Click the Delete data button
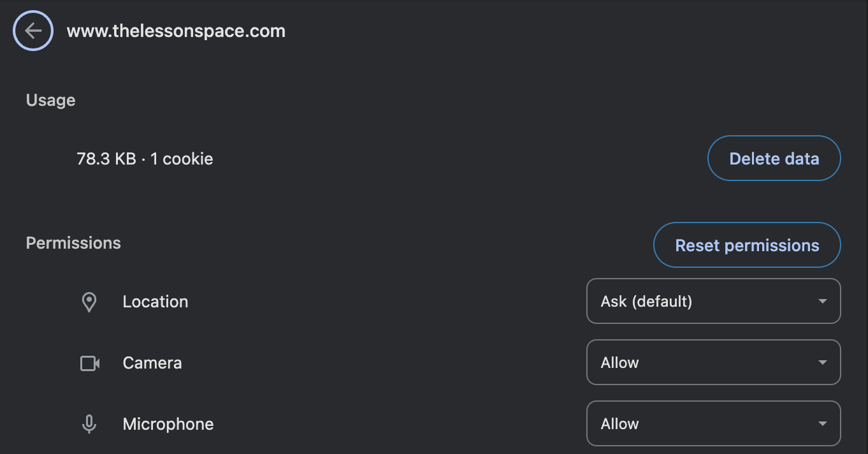This screenshot has width=868, height=454. (774, 158)
